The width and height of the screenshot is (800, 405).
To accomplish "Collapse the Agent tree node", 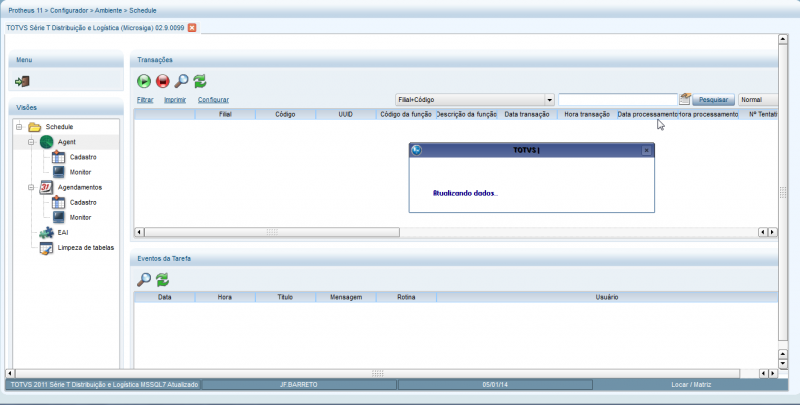I will click(31, 142).
